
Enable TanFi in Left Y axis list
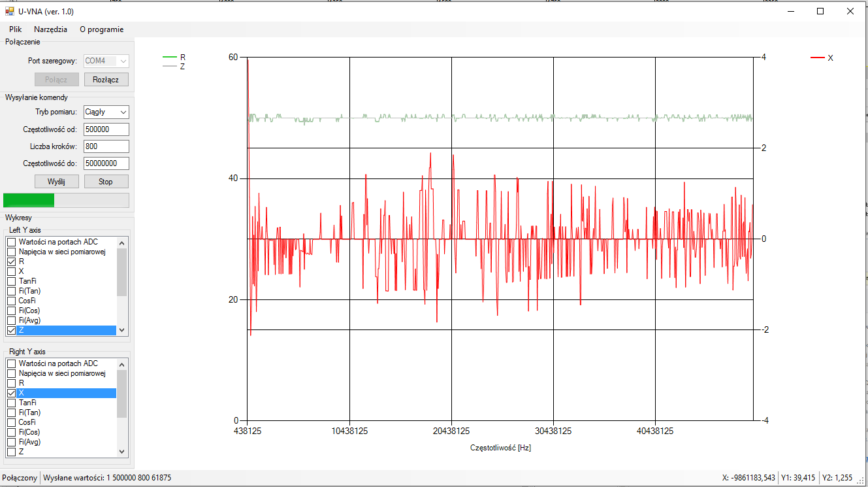[x=11, y=281]
